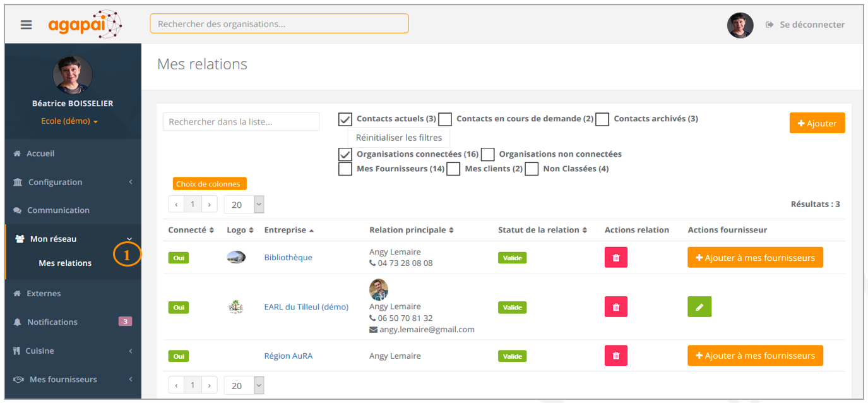Open Choix de colonnes
Screen dimensions: 868x403
click(210, 184)
